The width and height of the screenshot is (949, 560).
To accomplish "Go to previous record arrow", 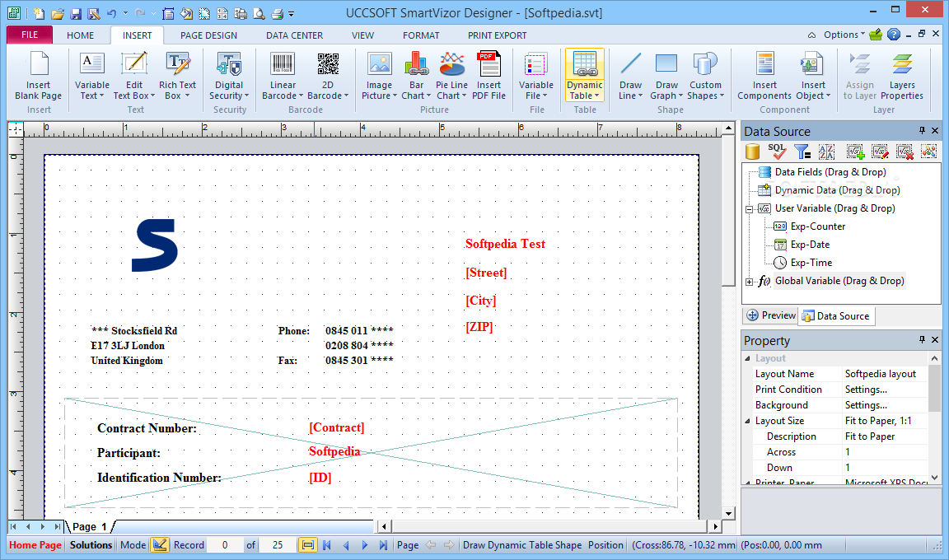I will tap(346, 545).
